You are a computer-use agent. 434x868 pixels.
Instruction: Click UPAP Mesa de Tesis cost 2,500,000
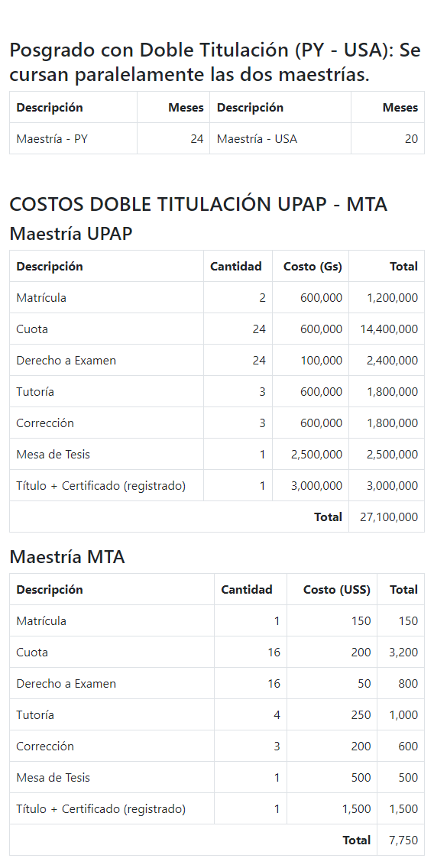click(316, 455)
